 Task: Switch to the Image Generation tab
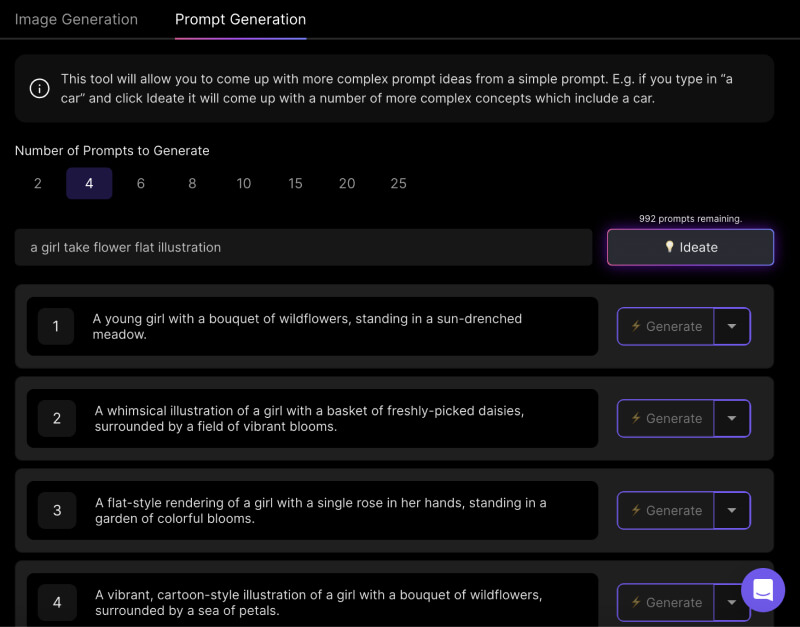tap(76, 19)
